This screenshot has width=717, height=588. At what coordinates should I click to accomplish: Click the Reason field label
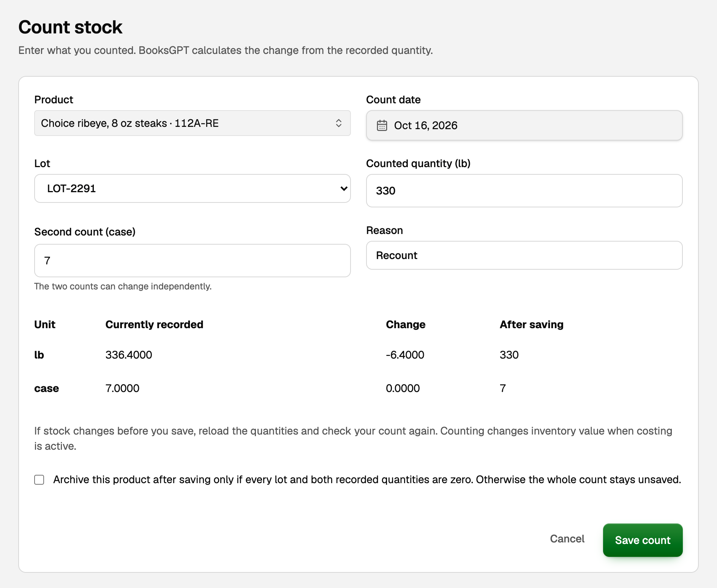[x=384, y=230]
